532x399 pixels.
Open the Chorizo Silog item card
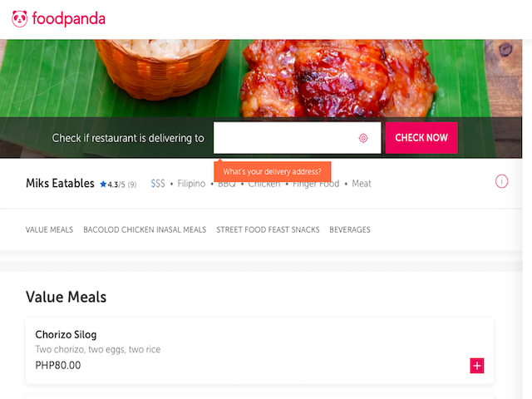pyautogui.click(x=259, y=351)
